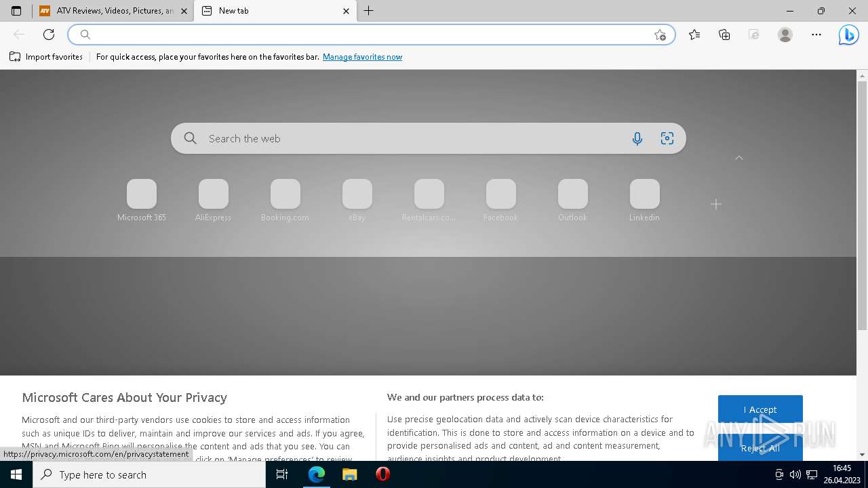Collapse quick links with chevron
The width and height of the screenshot is (868, 488).
[739, 158]
